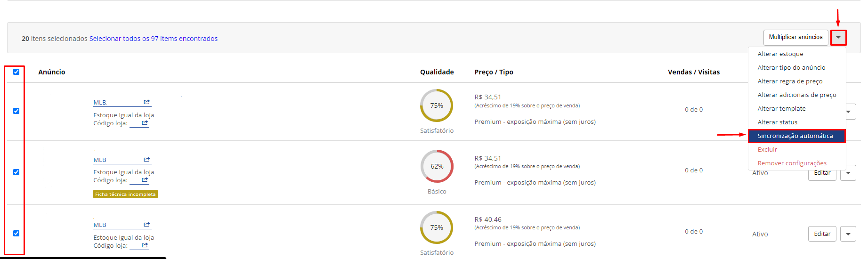Click the Ficha técnica incompleta badge

[125, 194]
